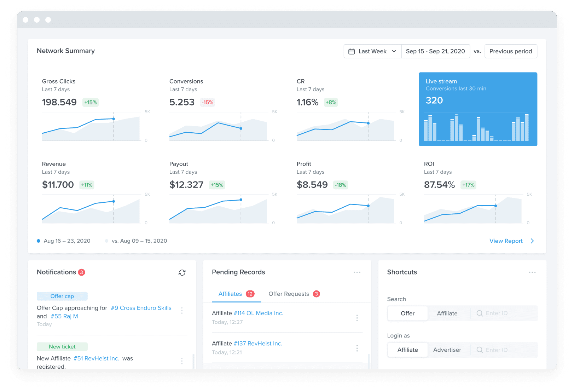
Task: Open offer #9 Cross Enduro Skills
Action: coord(141,308)
